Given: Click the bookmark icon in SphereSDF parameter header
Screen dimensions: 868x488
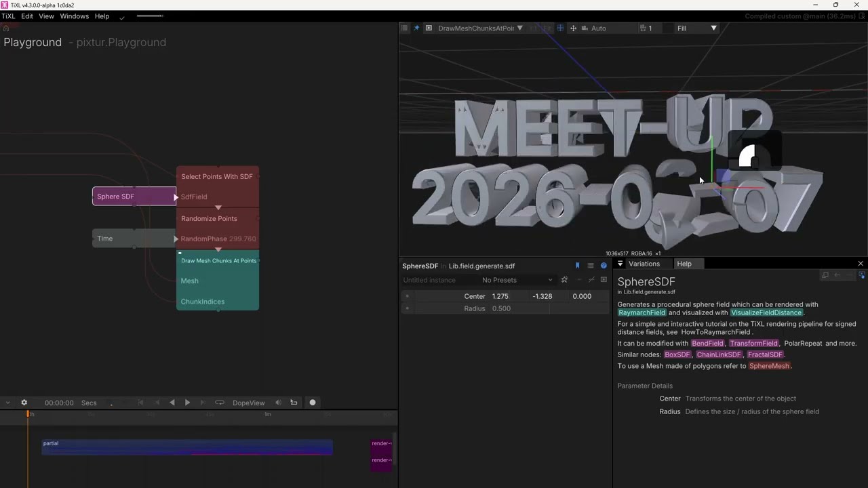Looking at the screenshot, I should pyautogui.click(x=578, y=266).
